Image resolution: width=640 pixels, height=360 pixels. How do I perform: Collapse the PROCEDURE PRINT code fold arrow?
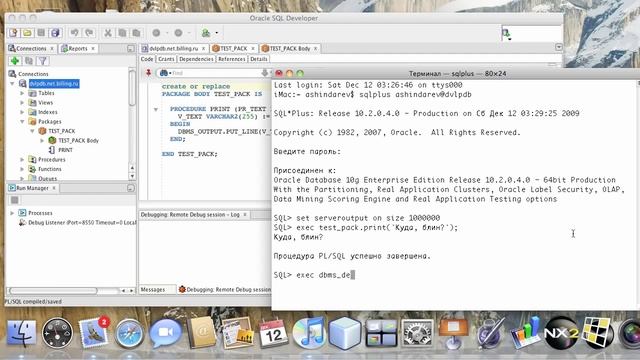coord(156,109)
